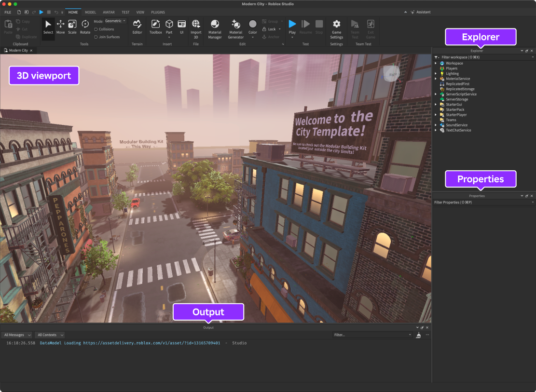Close the Modern City document tab

31,50
